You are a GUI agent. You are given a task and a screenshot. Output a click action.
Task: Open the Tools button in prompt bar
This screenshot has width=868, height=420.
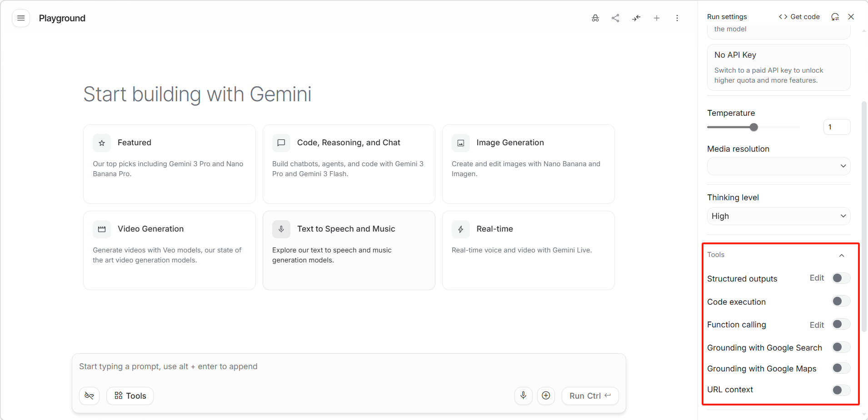click(x=130, y=396)
